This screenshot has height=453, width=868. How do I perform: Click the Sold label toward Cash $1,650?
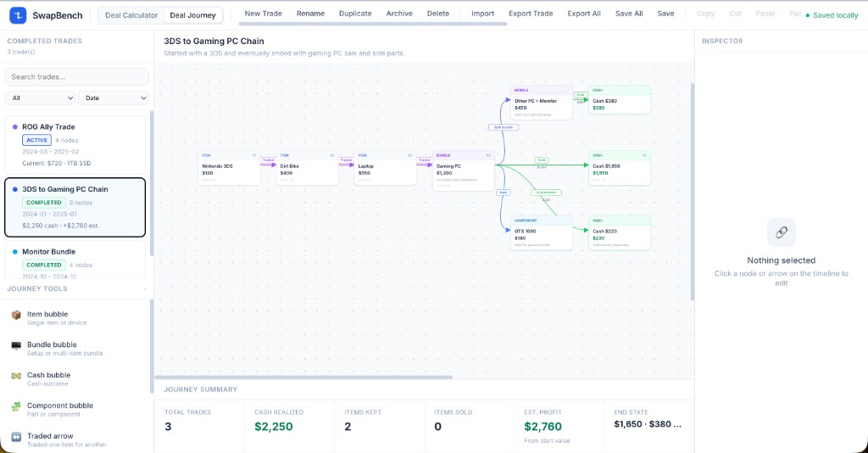click(542, 160)
